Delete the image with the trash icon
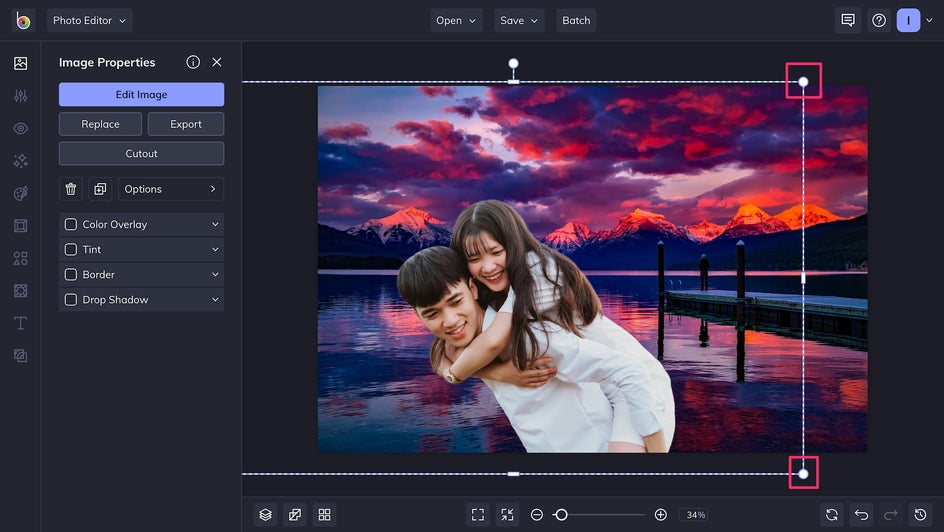944x532 pixels. pos(71,189)
